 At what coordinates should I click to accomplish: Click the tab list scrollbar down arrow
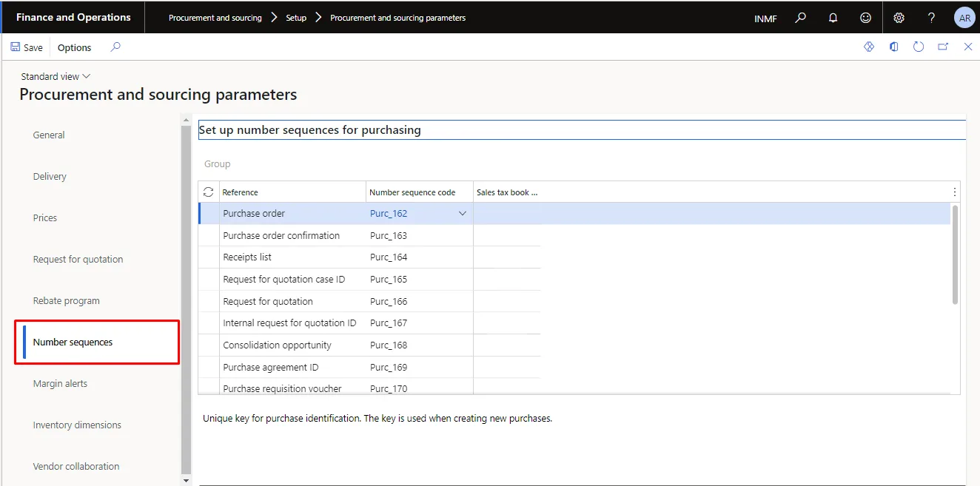click(186, 481)
